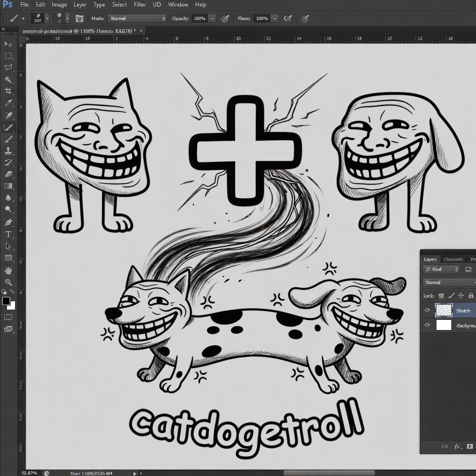Open the layer blend mode dropdown
The height and width of the screenshot is (476, 476).
coord(449,282)
